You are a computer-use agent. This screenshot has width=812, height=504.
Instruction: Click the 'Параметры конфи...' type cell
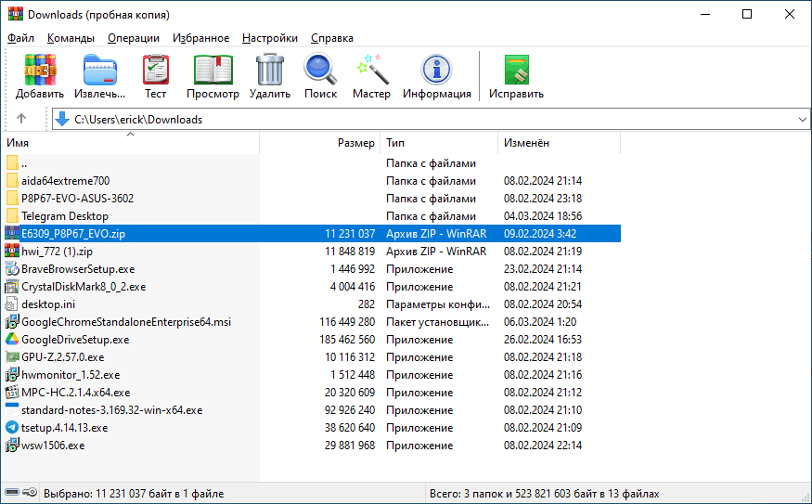438,304
